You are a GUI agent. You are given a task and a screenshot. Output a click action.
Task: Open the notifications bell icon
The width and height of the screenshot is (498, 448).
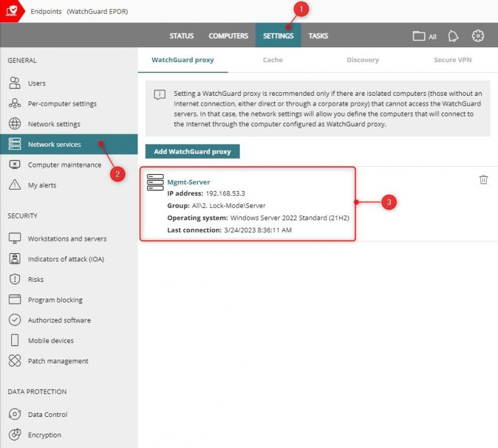click(x=453, y=36)
